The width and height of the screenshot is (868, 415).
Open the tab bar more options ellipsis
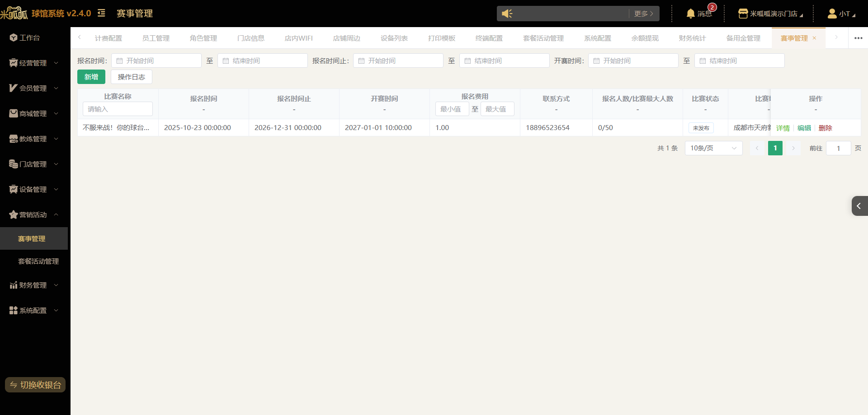tap(859, 38)
